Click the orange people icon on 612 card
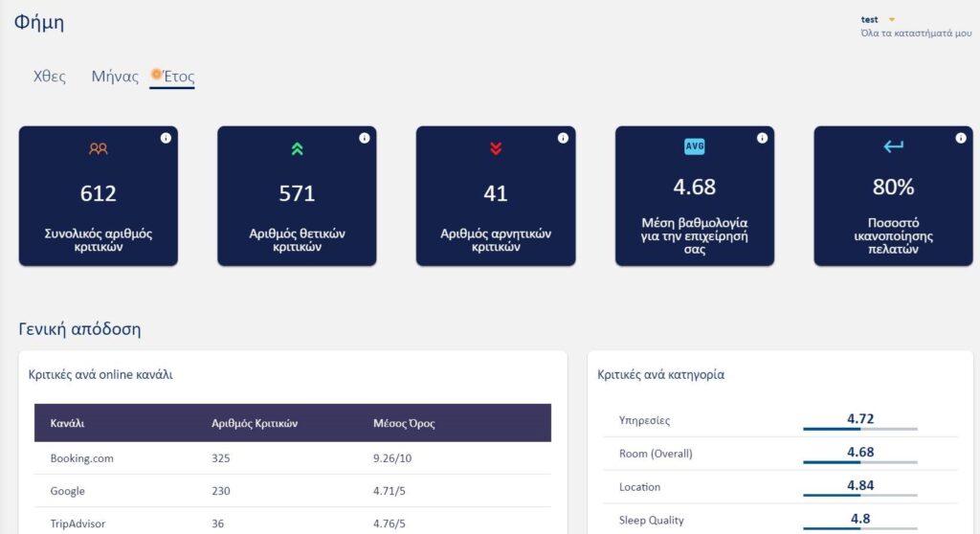Viewport: 980px width, 534px height. point(99,149)
